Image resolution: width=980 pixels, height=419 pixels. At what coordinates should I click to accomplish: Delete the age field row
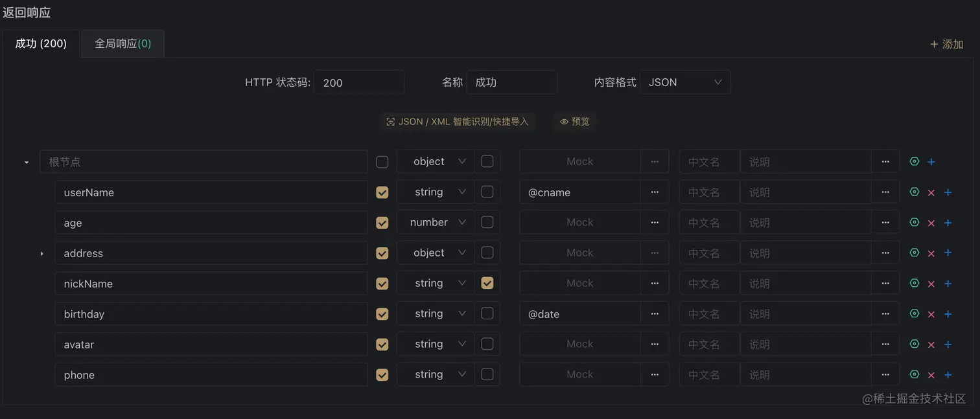(931, 223)
